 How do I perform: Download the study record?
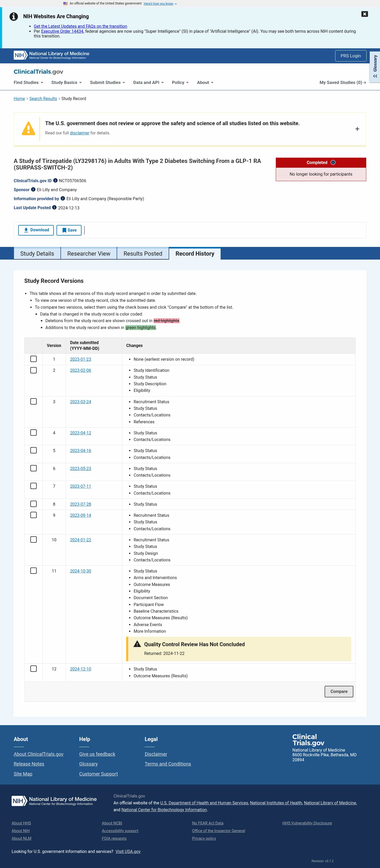[36, 230]
